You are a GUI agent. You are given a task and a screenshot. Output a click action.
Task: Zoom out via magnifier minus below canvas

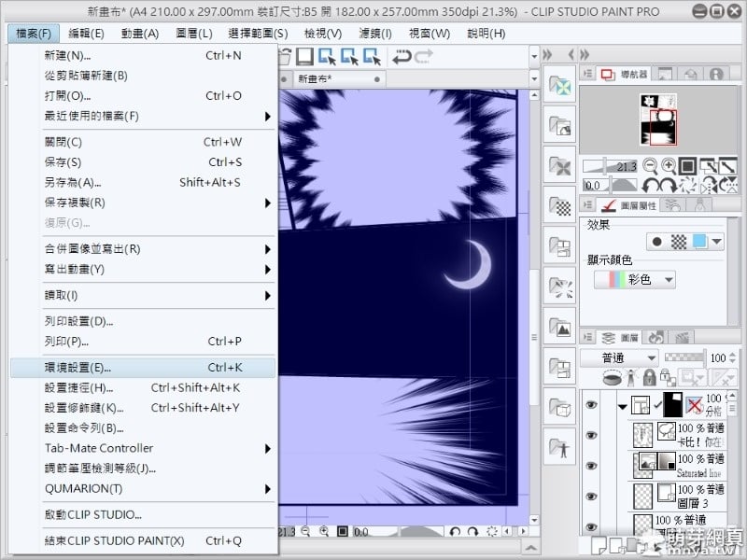tap(305, 531)
